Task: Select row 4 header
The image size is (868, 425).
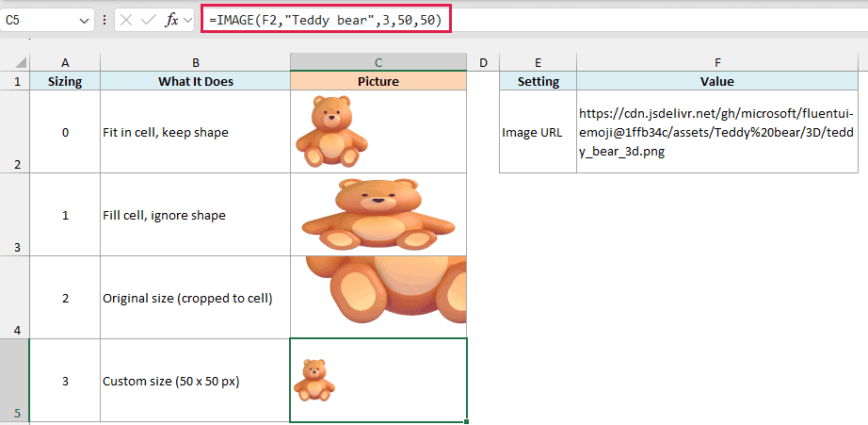Action: 14,298
